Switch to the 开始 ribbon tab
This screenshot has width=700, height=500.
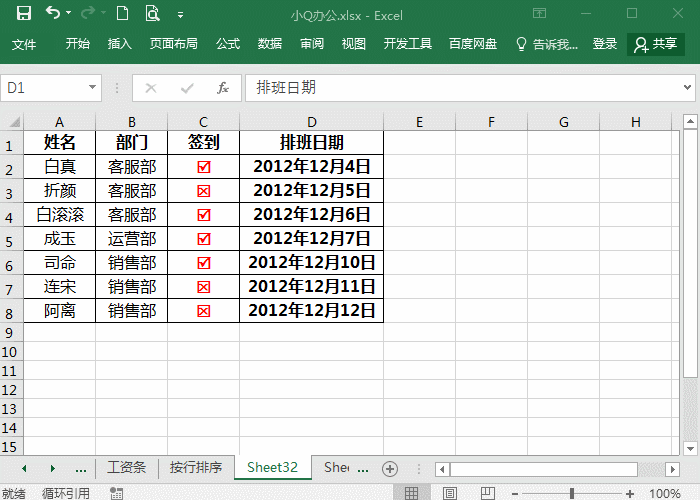tap(78, 44)
